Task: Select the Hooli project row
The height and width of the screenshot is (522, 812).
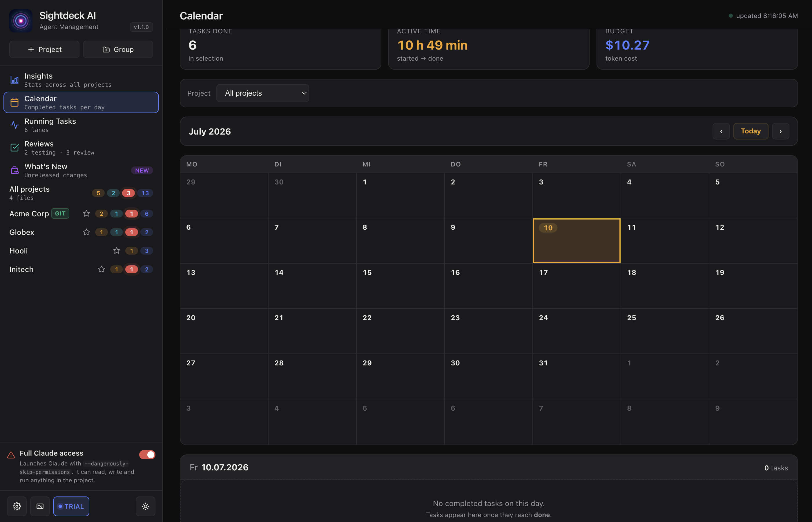Action: [81, 251]
